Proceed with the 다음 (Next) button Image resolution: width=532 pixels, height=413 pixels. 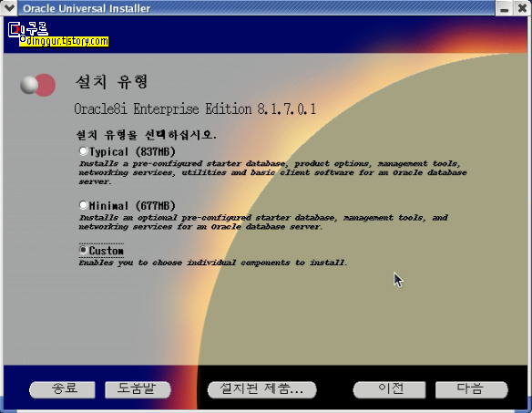pos(472,389)
